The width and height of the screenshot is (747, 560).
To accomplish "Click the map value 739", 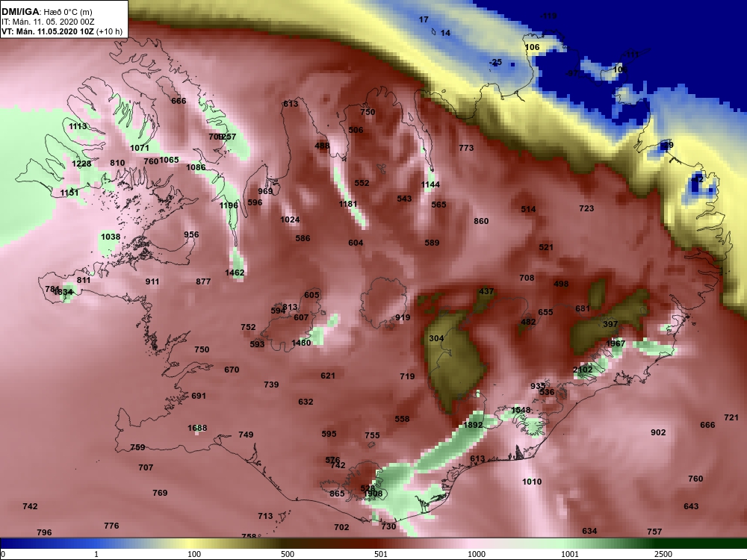I will click(x=272, y=385).
